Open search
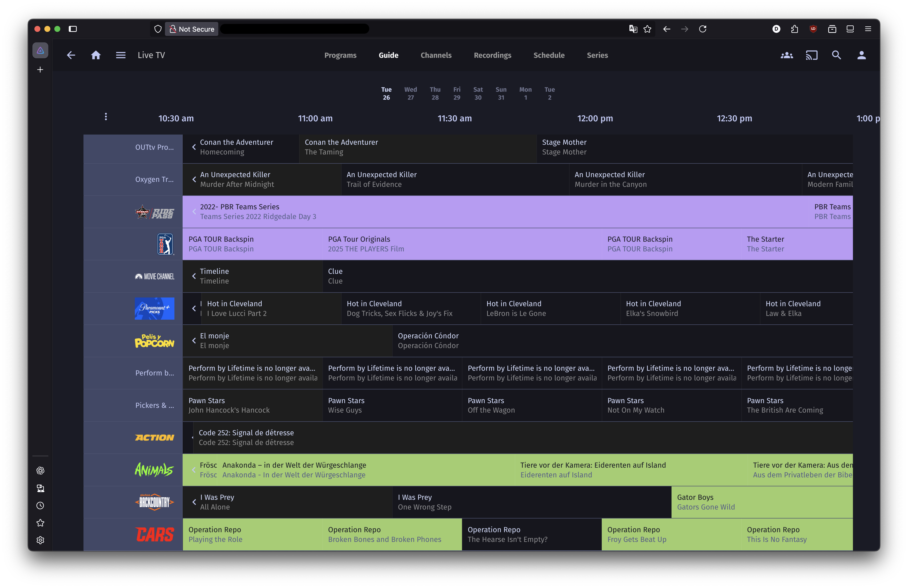 [x=836, y=55]
